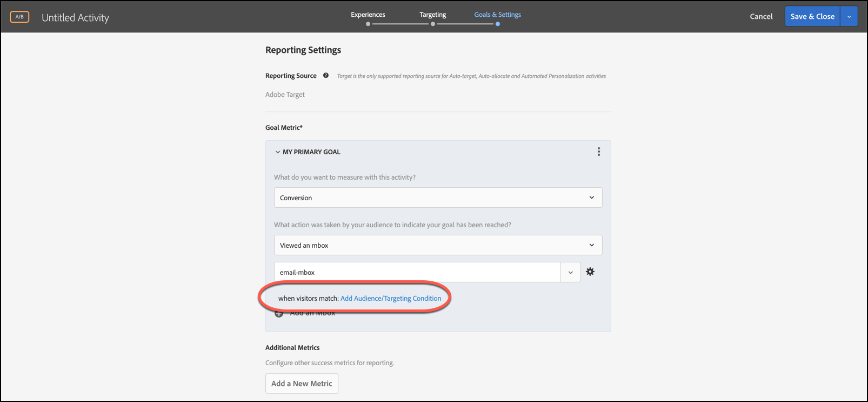
Task: Click the Goals & Settings step dot
Action: tap(498, 24)
